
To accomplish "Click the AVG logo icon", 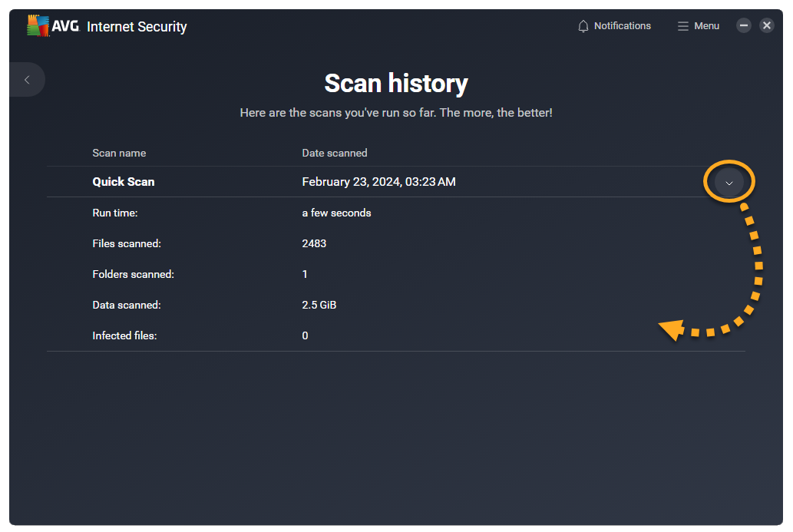I will pyautogui.click(x=38, y=26).
